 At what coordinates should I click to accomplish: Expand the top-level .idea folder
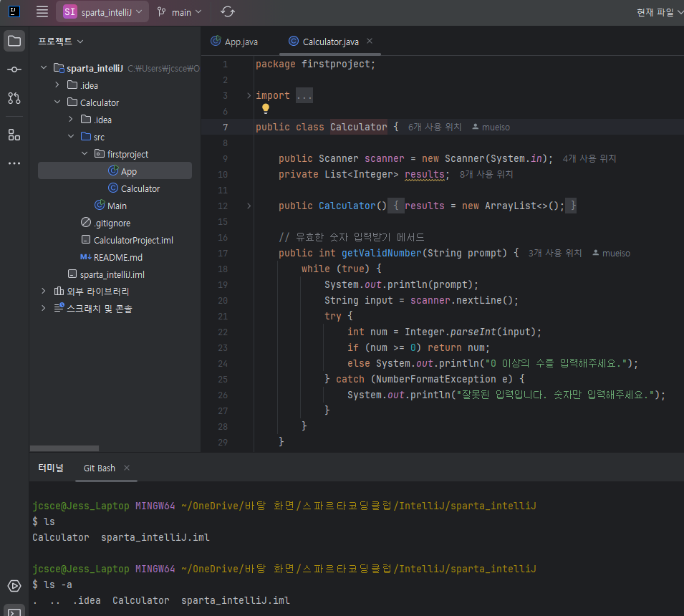pyautogui.click(x=57, y=85)
